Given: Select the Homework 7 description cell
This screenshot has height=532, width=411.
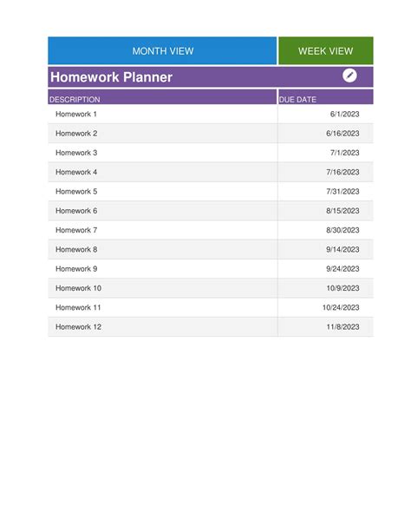Looking at the screenshot, I should click(x=162, y=230).
